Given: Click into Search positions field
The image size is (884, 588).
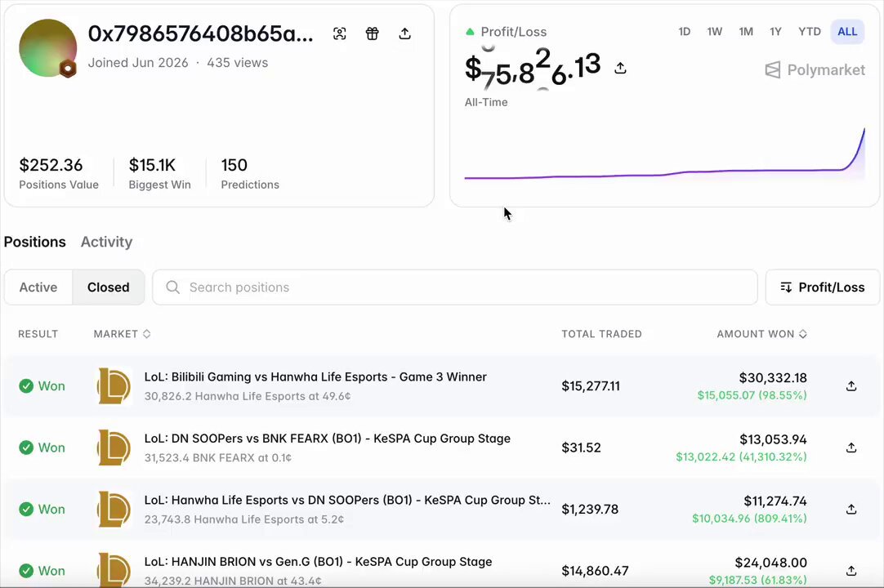Looking at the screenshot, I should [x=455, y=287].
